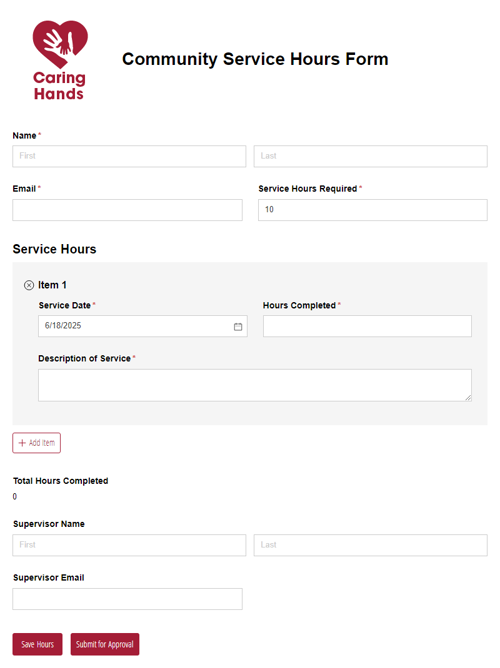The height and width of the screenshot is (668, 500).
Task: Click Submit for Approval
Action: [105, 644]
